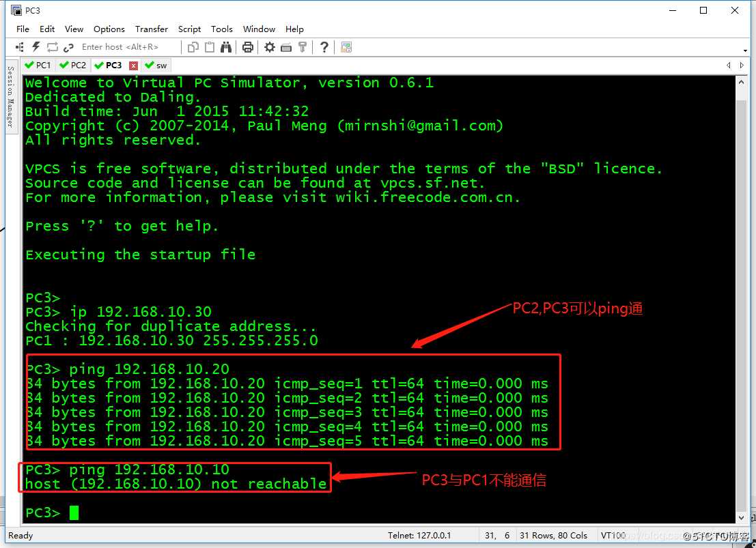Open the Script menu
The height and width of the screenshot is (548, 756).
[x=189, y=29]
